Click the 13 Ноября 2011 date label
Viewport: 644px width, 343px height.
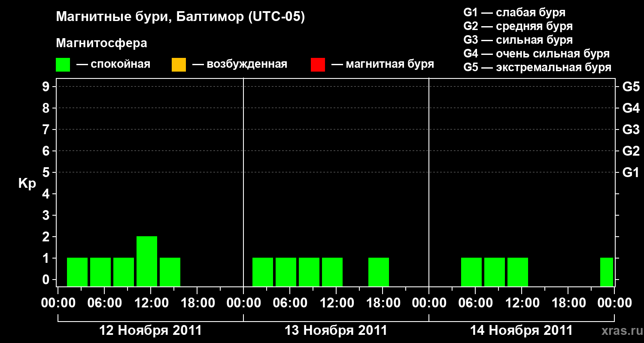[336, 331]
